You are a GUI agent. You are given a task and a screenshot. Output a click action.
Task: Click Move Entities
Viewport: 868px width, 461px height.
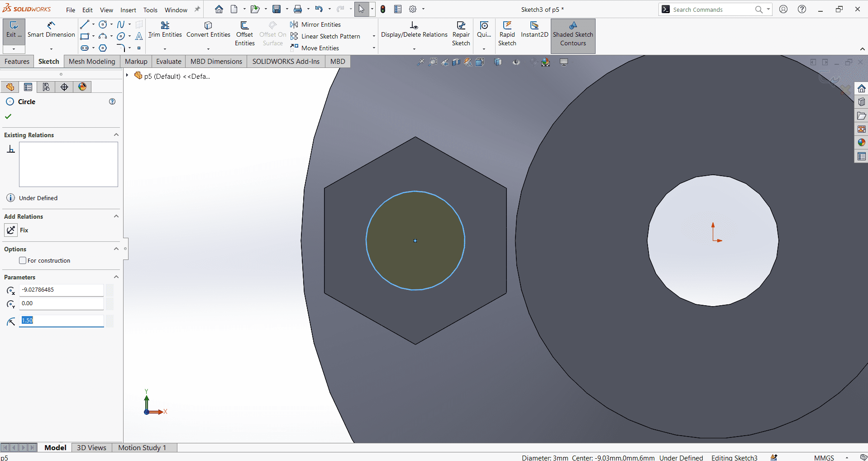click(315, 48)
